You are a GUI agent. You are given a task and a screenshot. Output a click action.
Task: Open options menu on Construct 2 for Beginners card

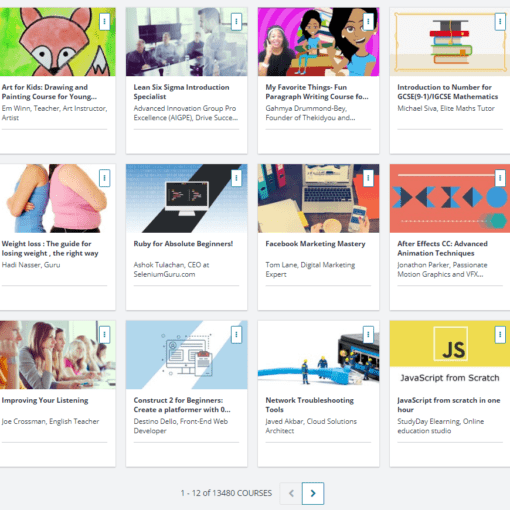tap(236, 334)
